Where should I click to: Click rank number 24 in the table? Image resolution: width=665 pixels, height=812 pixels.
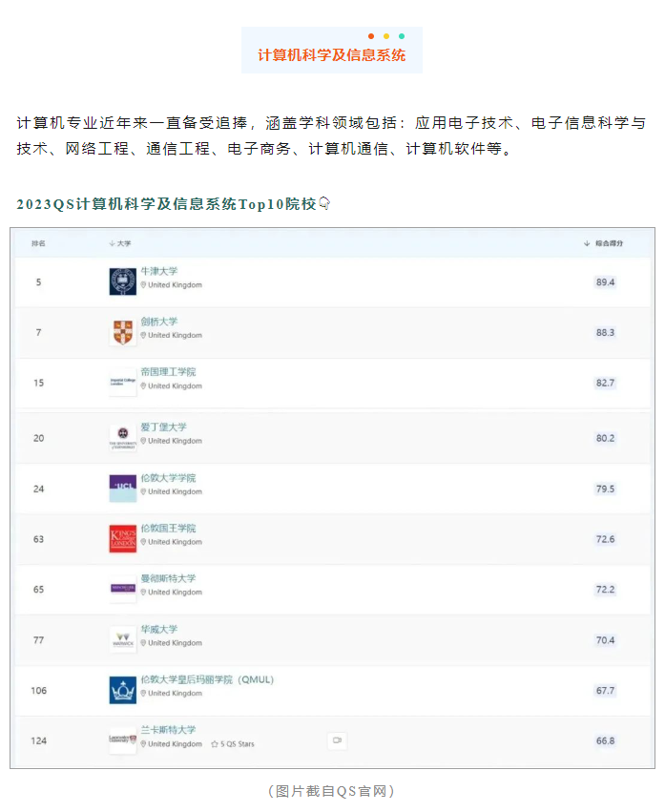click(x=39, y=489)
